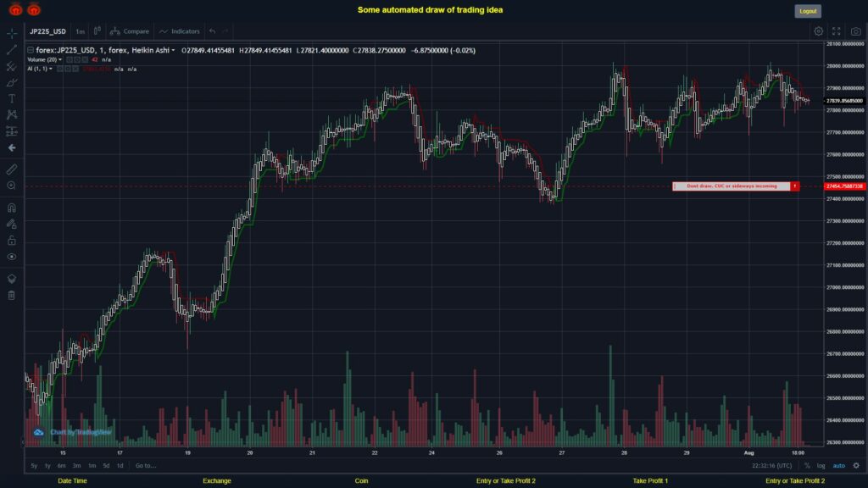Image resolution: width=868 pixels, height=488 pixels.
Task: Toggle first control icon on the AI legend
Action: [60, 69]
